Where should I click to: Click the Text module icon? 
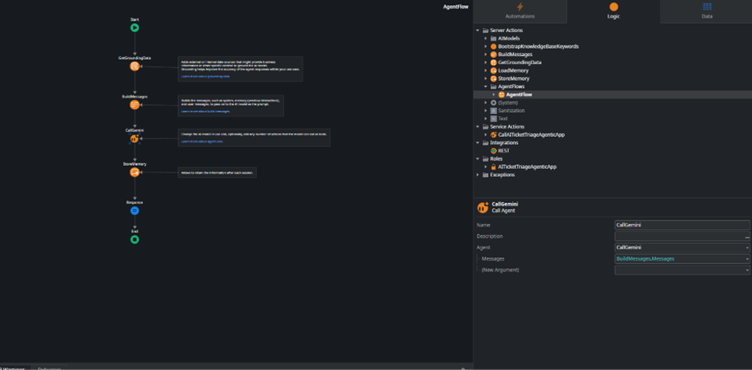point(494,119)
